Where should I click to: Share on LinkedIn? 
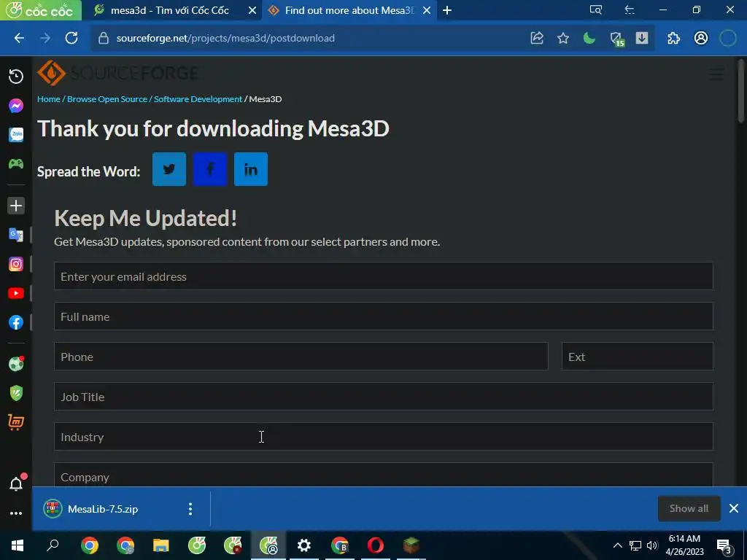[251, 169]
